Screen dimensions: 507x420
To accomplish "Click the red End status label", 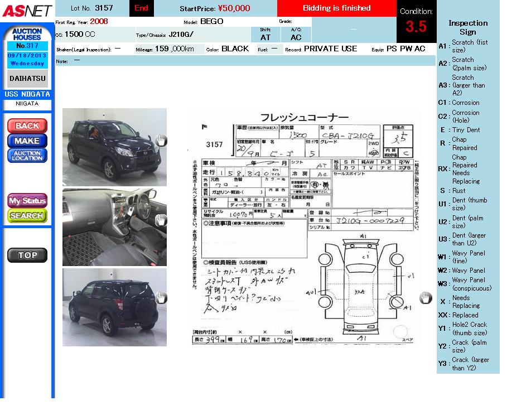I will (141, 8).
